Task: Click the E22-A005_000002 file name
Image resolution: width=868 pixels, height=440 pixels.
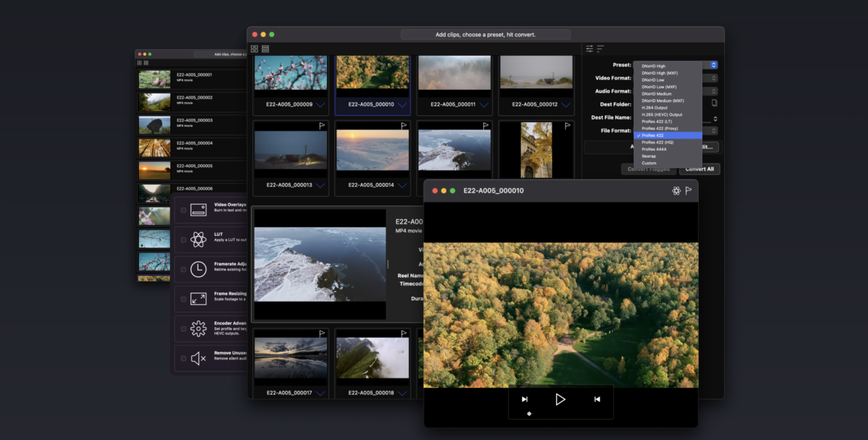Action: pyautogui.click(x=195, y=97)
